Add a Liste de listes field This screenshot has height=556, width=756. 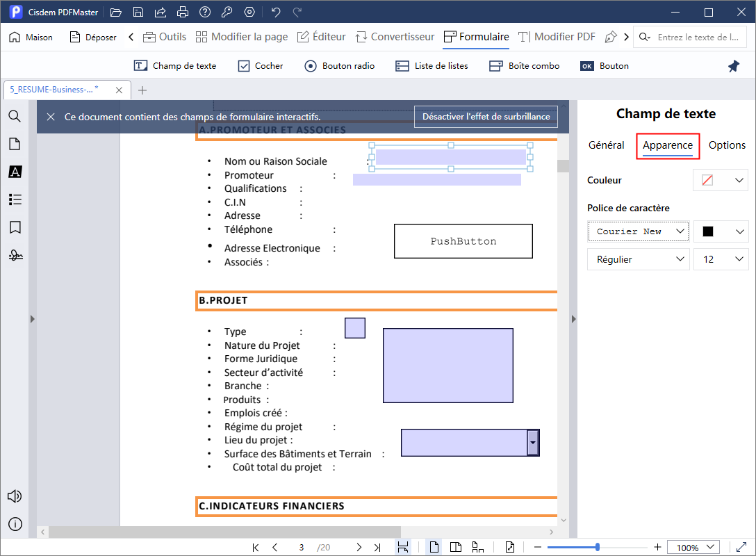(x=432, y=66)
